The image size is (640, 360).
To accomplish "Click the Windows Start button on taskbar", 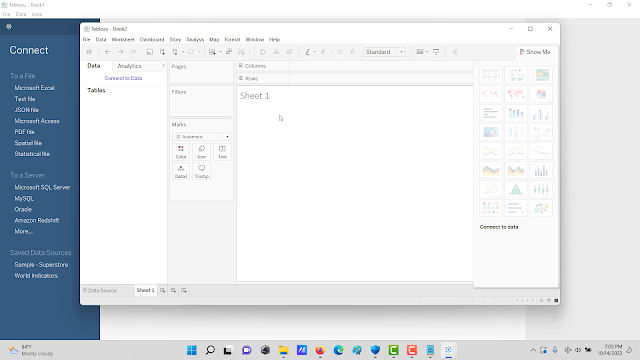I will tap(192, 350).
